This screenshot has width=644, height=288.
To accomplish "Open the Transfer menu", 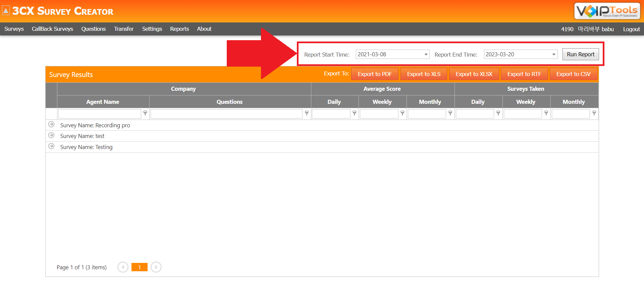I will point(124,29).
